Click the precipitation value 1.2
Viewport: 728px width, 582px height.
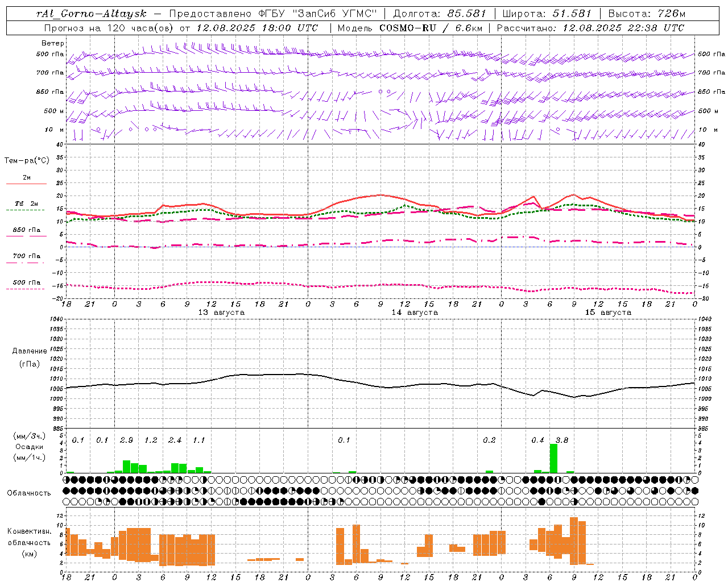coord(151,440)
